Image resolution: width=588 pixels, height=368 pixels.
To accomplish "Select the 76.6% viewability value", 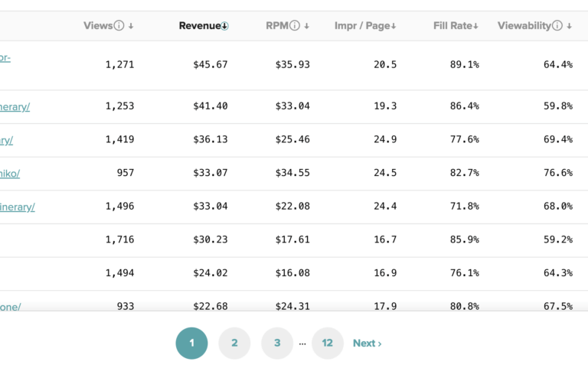I will [558, 173].
